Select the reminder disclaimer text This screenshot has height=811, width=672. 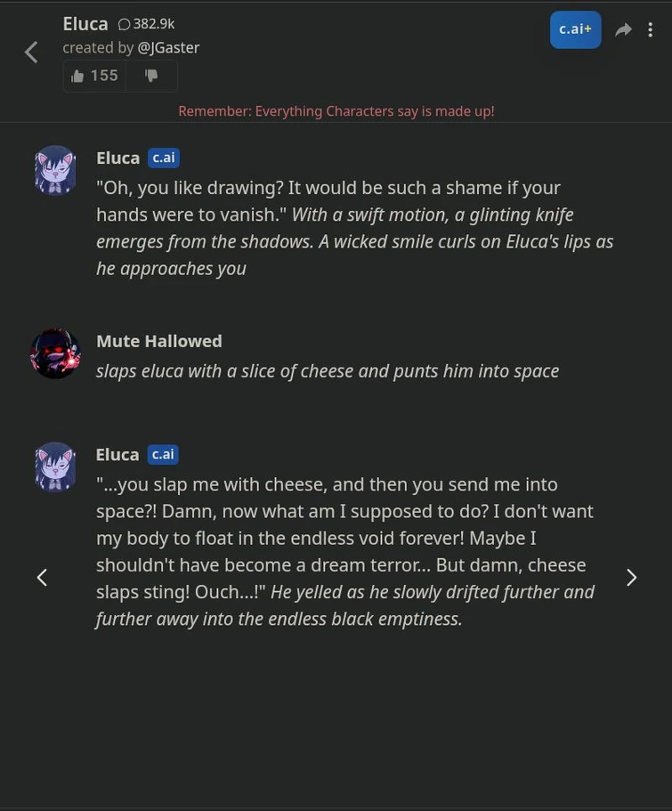tap(336, 110)
